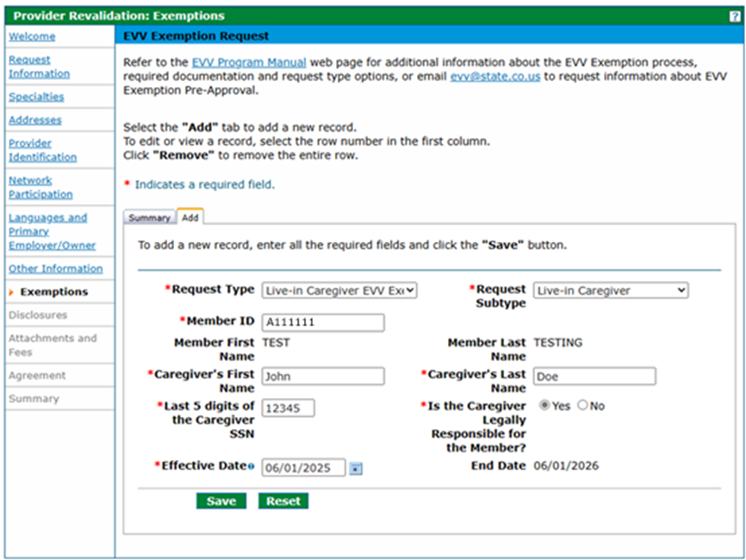
Task: Click the End Date value 06/01/2026
Action: [566, 466]
